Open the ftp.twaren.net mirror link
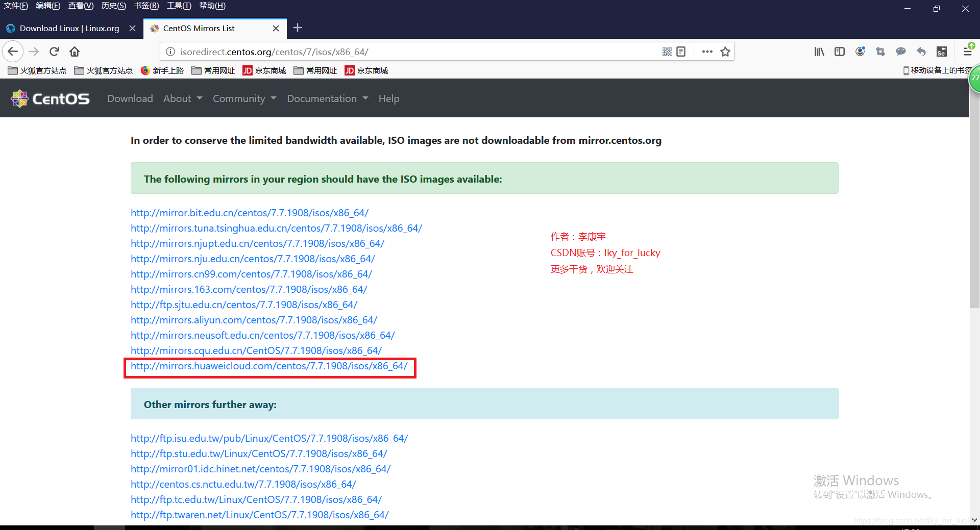 (x=259, y=515)
